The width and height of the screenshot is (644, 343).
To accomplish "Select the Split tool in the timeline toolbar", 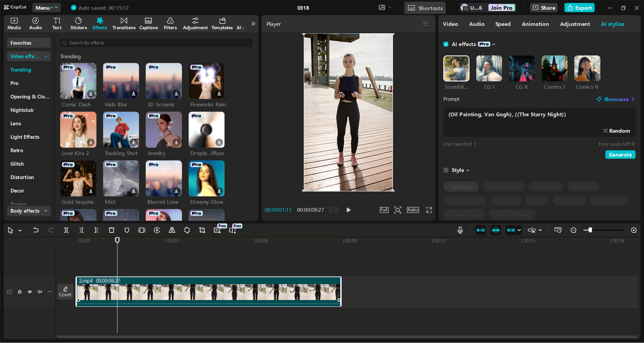I will point(66,230).
